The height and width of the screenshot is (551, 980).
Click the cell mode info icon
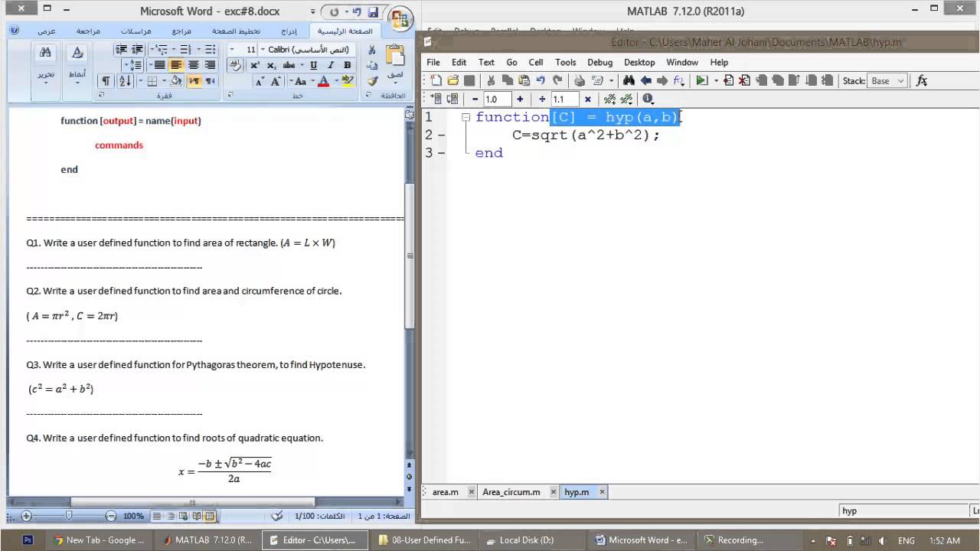(x=648, y=99)
